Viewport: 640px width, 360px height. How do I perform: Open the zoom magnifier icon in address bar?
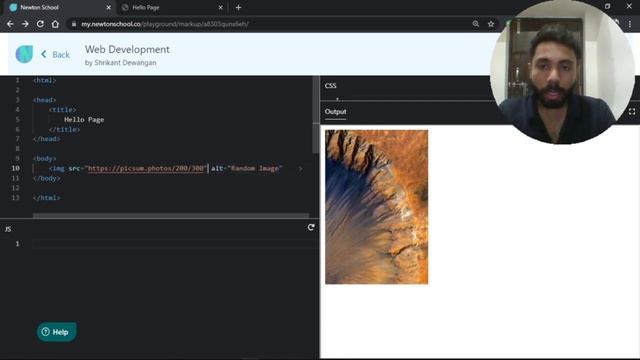point(476,24)
